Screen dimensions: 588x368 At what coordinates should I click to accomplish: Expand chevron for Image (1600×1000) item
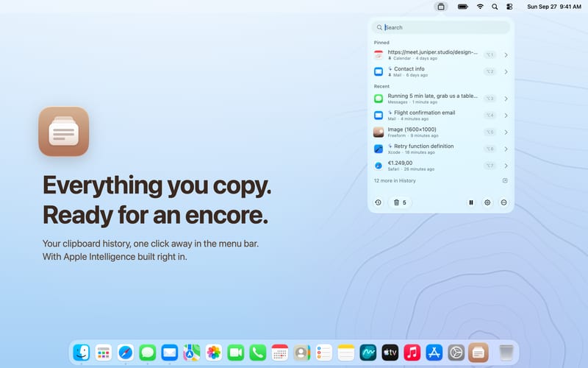[506, 132]
